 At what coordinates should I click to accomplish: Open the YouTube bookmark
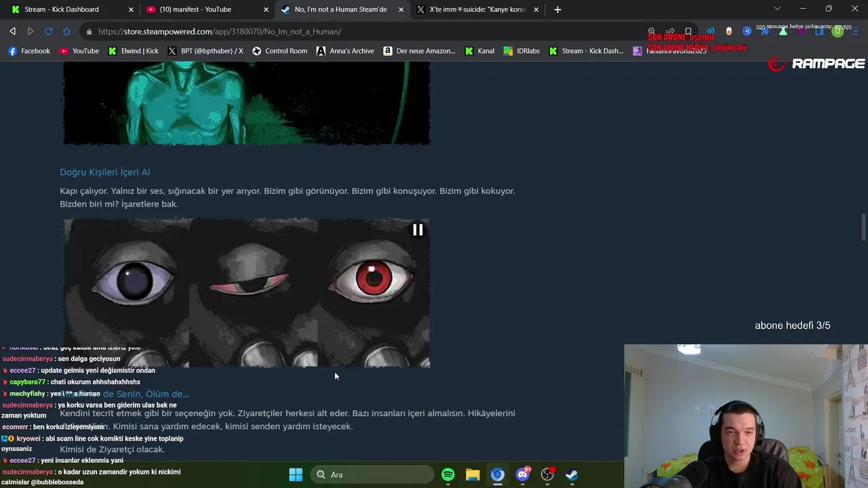click(x=79, y=51)
